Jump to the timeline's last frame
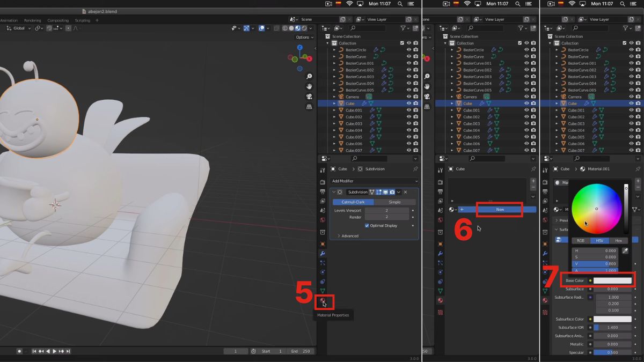 (68, 351)
